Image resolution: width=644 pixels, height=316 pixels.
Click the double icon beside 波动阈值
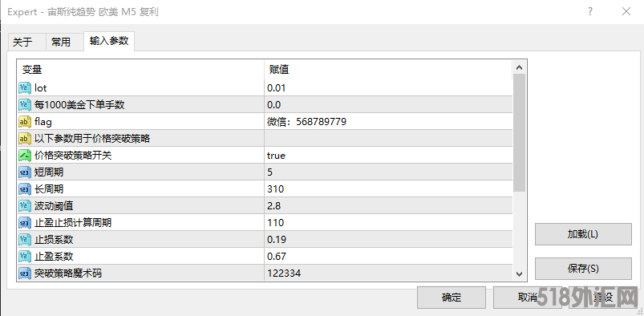[x=25, y=206]
